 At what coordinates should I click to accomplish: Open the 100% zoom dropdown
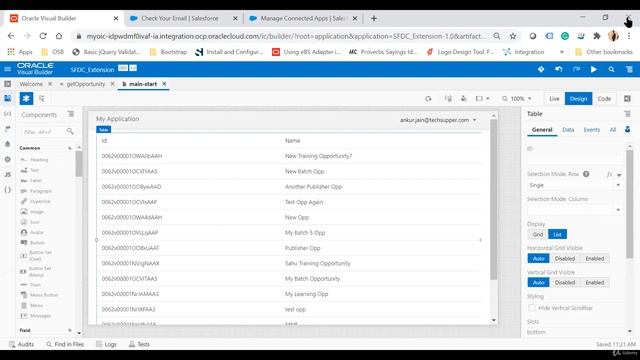517,99
